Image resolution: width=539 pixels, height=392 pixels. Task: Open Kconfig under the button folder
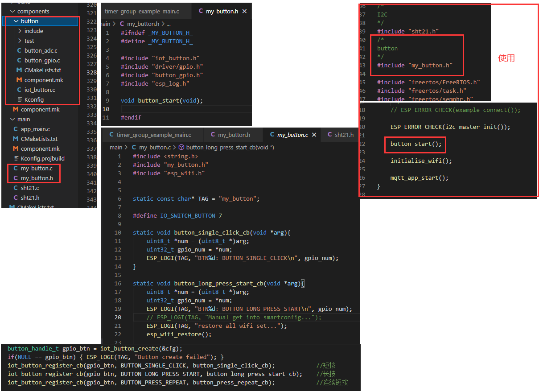34,99
